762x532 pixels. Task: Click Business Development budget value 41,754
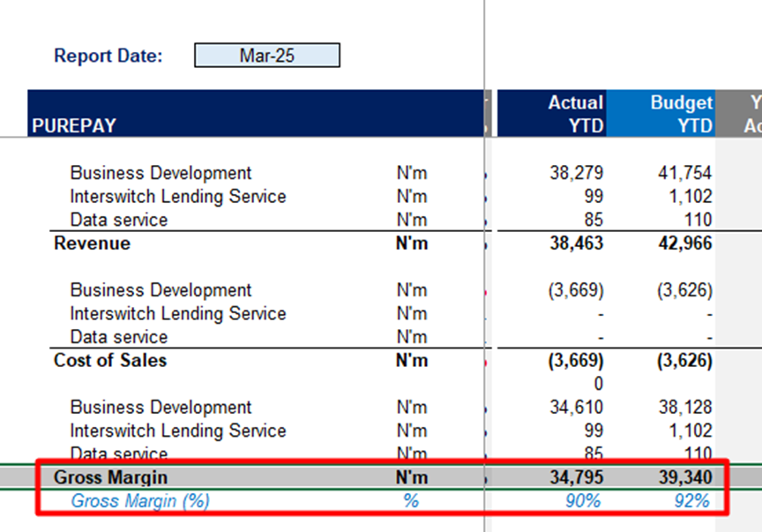tap(684, 173)
